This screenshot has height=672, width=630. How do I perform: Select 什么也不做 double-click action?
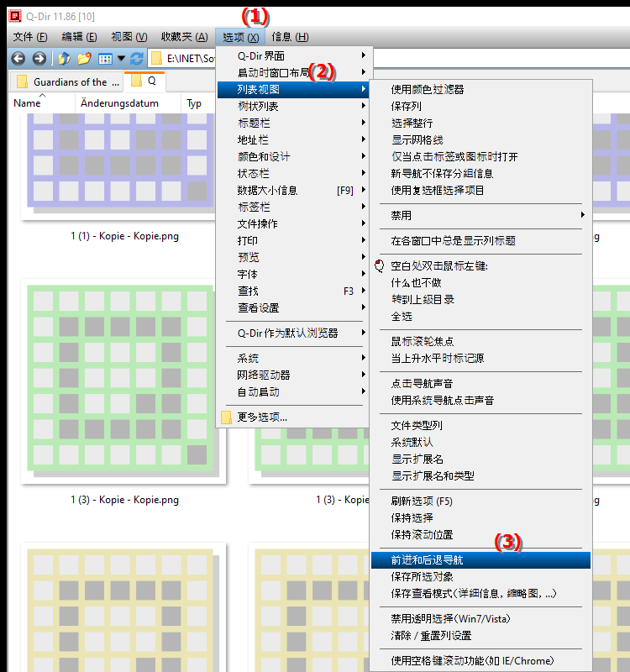click(x=480, y=282)
